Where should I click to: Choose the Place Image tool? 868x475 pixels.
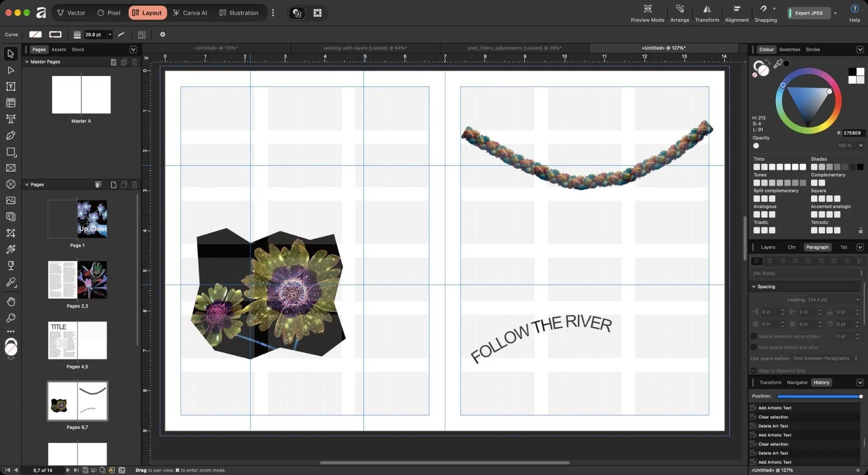[10, 200]
